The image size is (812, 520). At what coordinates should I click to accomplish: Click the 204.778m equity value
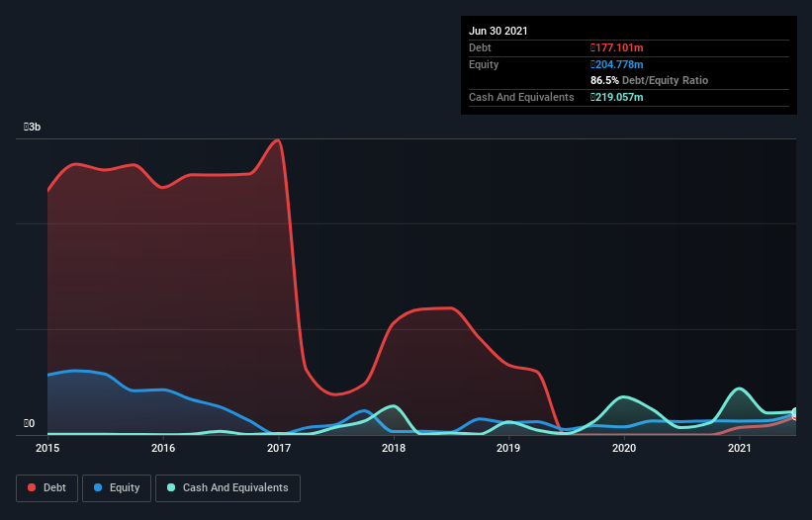[x=617, y=64]
